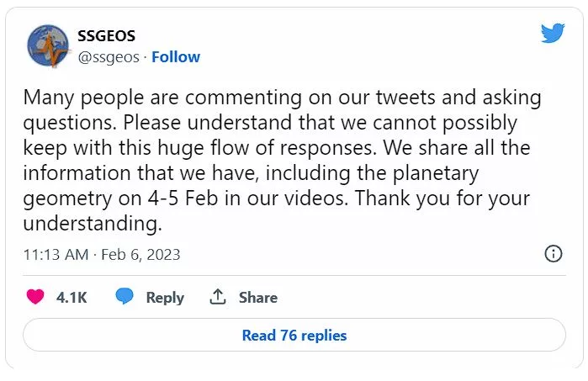Open the tweet info circle icon
Viewport: 588px width, 381px height.
(x=554, y=254)
